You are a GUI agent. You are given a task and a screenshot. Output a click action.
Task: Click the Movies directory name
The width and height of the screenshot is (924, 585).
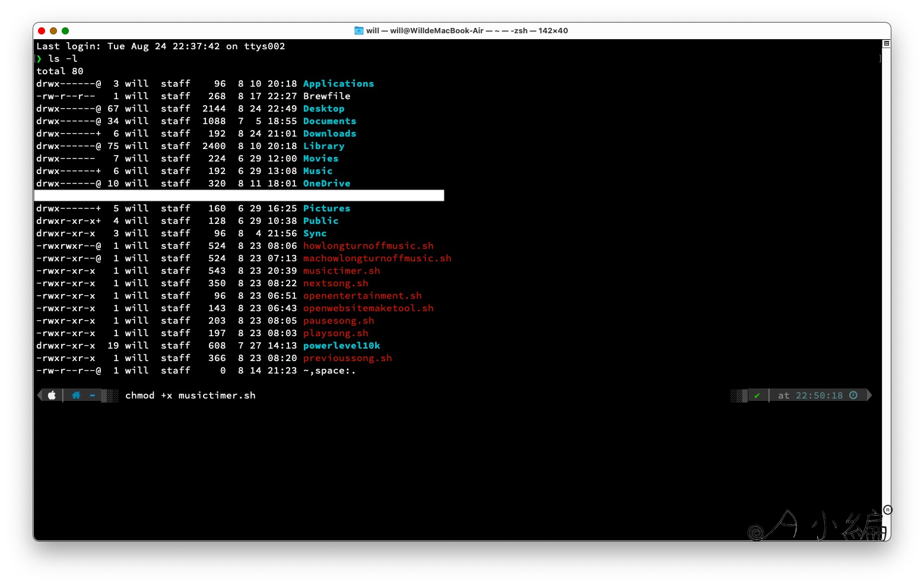(320, 159)
